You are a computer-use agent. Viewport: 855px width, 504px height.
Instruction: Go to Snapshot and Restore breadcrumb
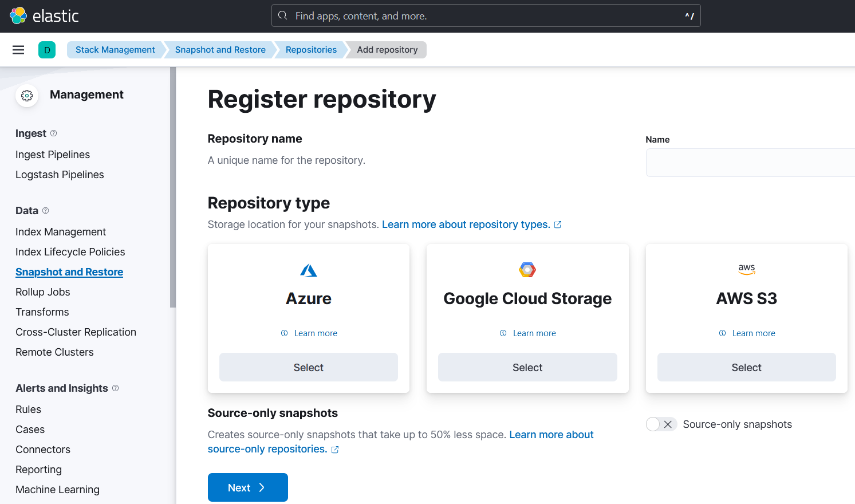point(220,50)
